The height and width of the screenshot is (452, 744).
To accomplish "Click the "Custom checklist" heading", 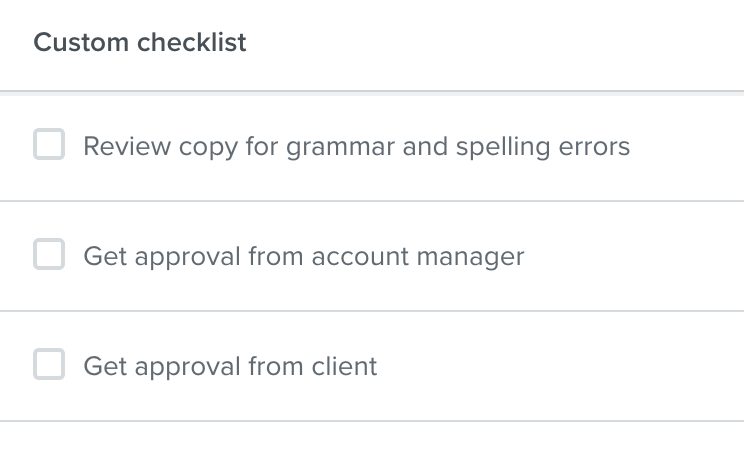I will (140, 43).
